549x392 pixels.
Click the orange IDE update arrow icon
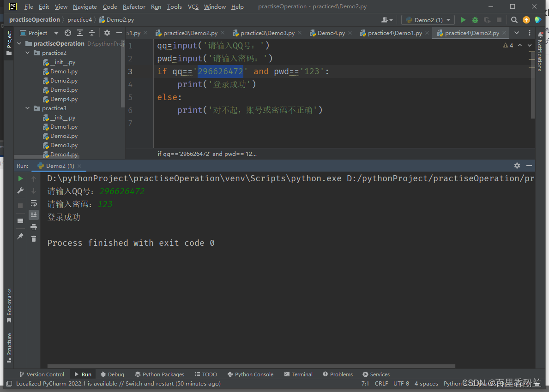pyautogui.click(x=526, y=20)
